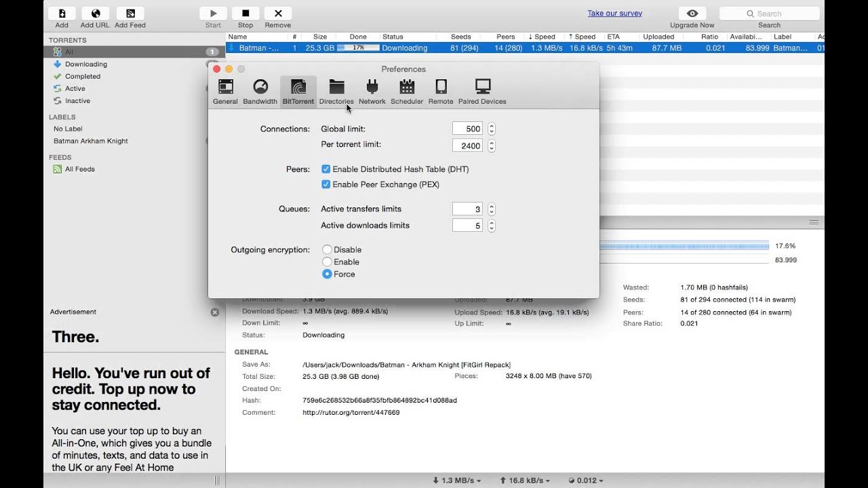
Task: Click the Global limit stepper arrows
Action: click(492, 129)
